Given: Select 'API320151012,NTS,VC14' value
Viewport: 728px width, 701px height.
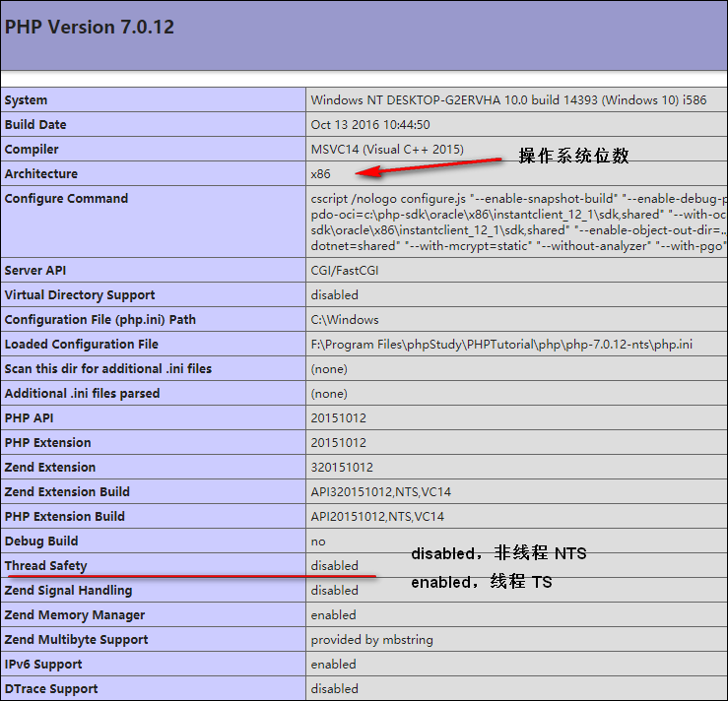Looking at the screenshot, I should coord(380,491).
